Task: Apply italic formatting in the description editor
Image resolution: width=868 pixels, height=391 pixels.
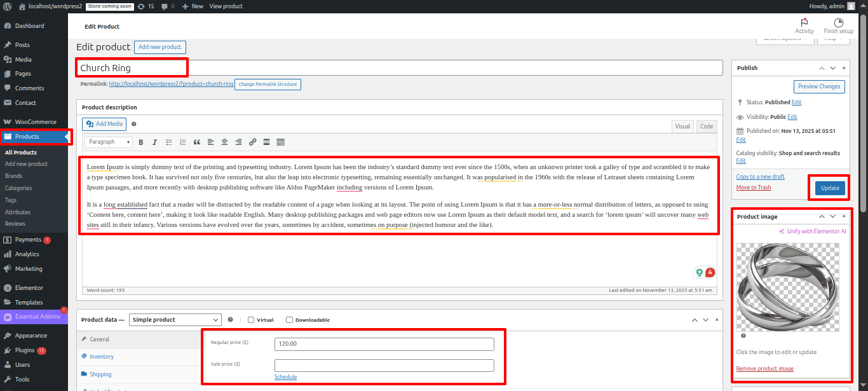Action: pos(154,142)
